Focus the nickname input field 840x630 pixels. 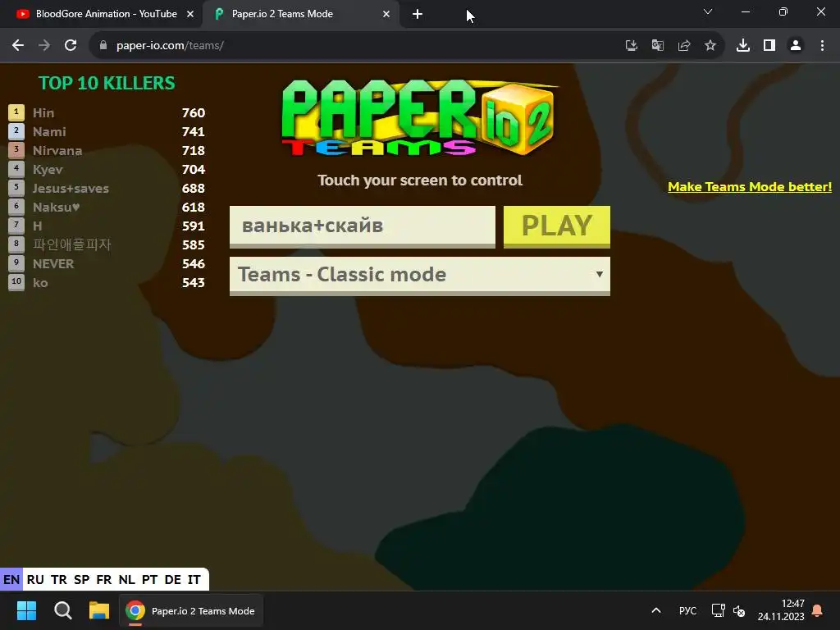point(362,226)
